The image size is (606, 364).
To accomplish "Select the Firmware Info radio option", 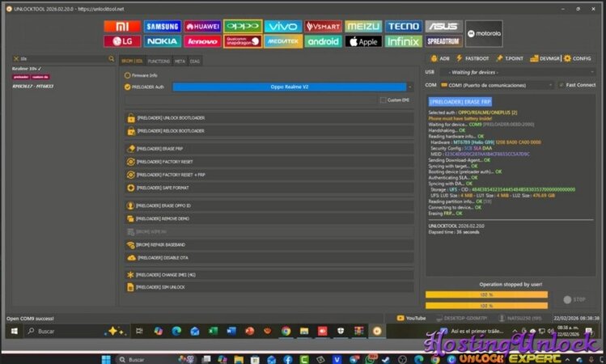I will point(127,75).
